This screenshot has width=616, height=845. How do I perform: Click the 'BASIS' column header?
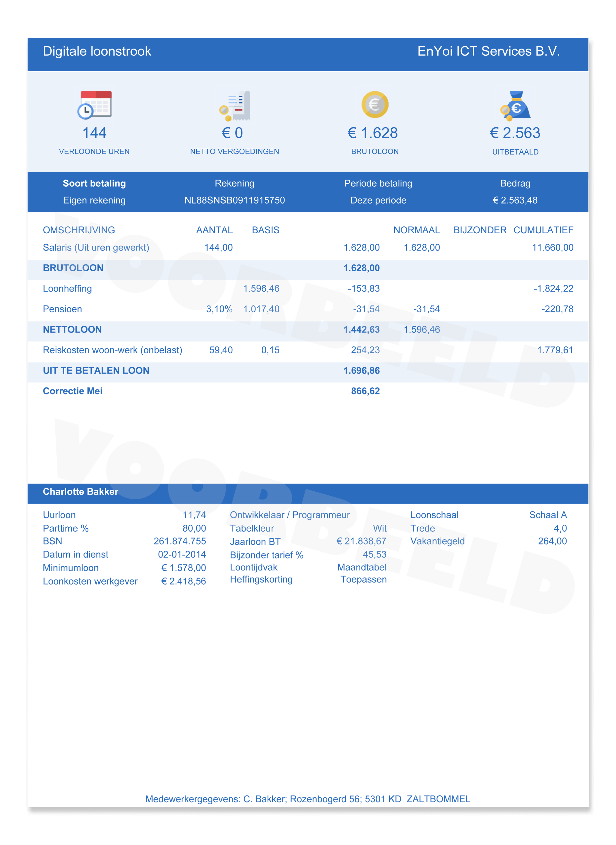coord(265,230)
